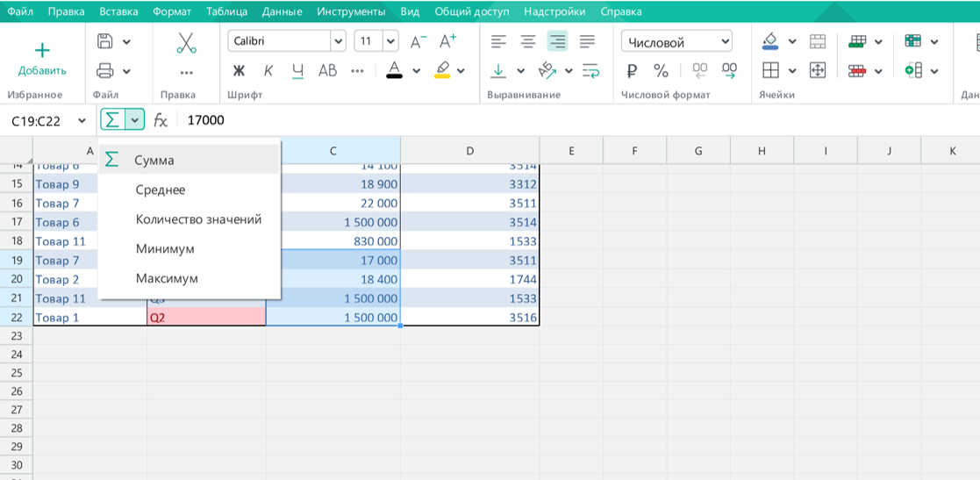Choose Сумма from function list
980x480 pixels.
pos(189,160)
